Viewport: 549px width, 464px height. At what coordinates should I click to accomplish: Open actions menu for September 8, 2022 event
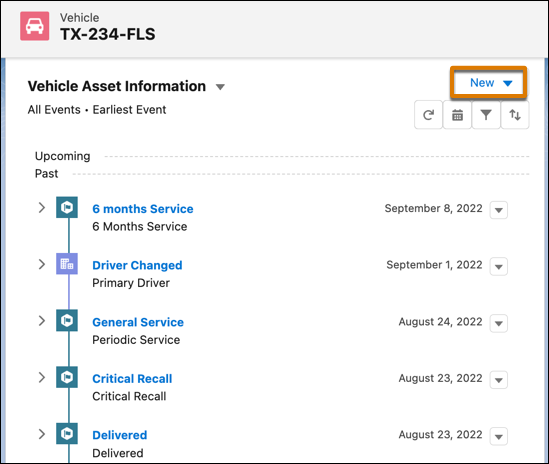(x=499, y=210)
